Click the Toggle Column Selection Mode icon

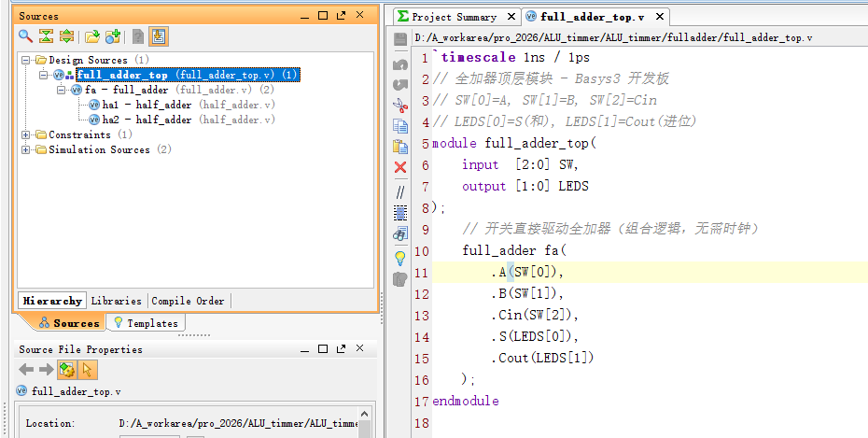pyautogui.click(x=400, y=213)
